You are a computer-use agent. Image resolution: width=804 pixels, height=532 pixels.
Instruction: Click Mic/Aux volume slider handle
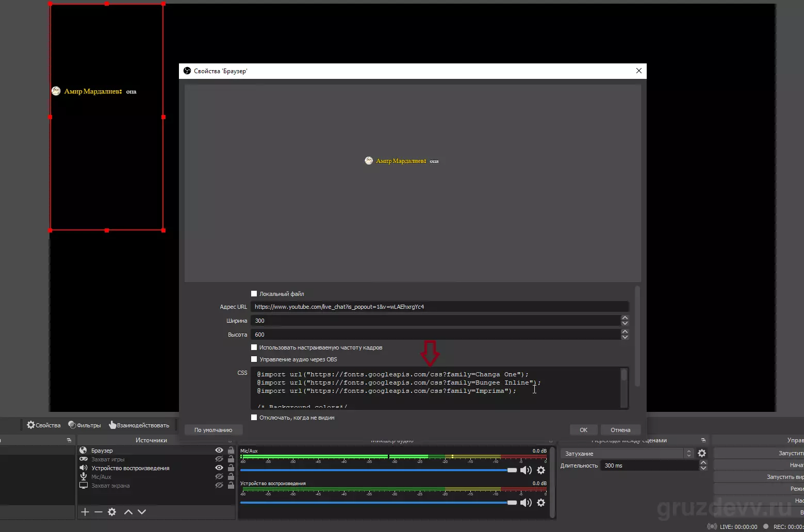pos(512,470)
